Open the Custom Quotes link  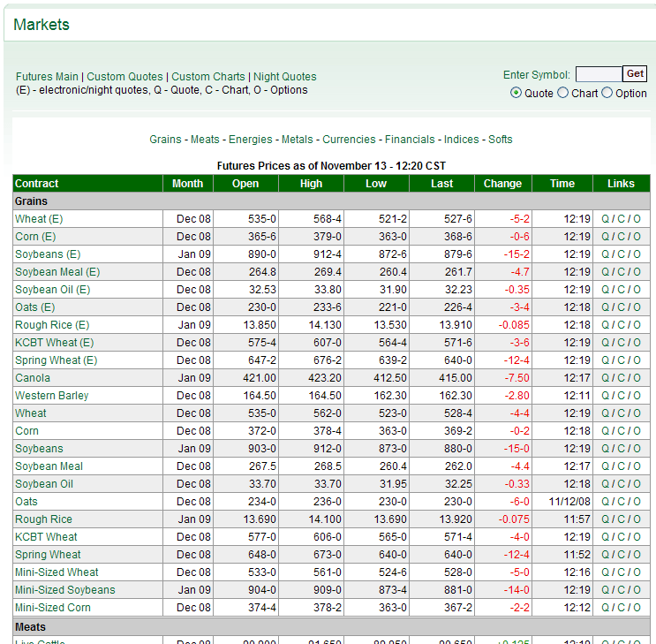(124, 77)
